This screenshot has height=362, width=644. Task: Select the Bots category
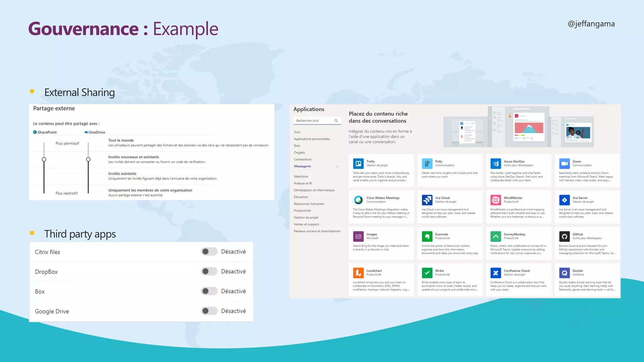297,146
